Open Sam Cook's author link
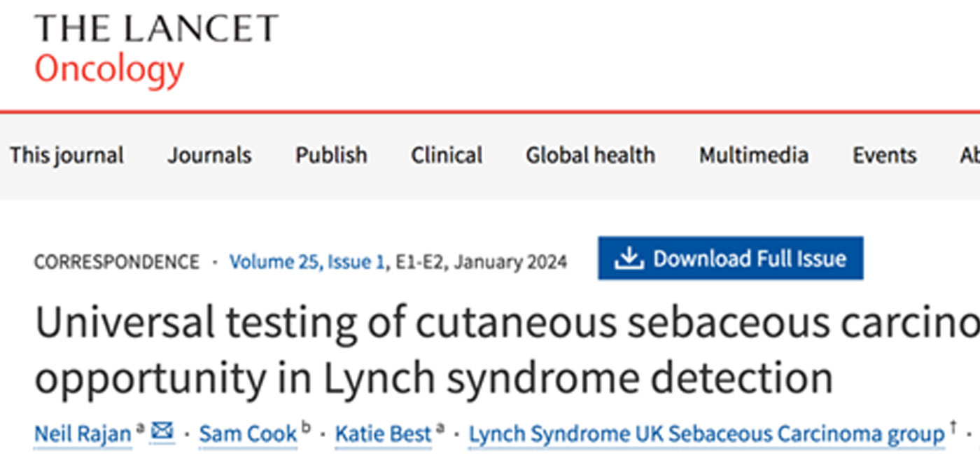Screen dimensions: 980x458 click(248, 435)
